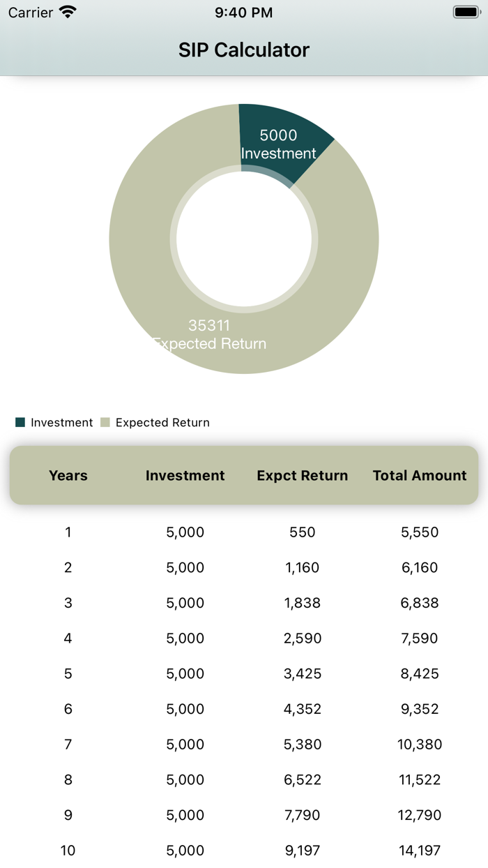Click the Investment legend label

point(61,422)
